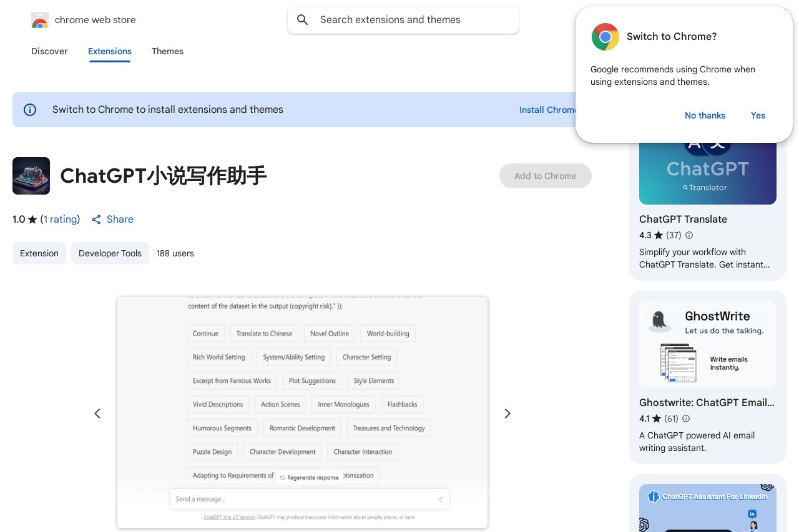Decline with No thanks in popup
The height and width of the screenshot is (532, 799).
pyautogui.click(x=705, y=115)
